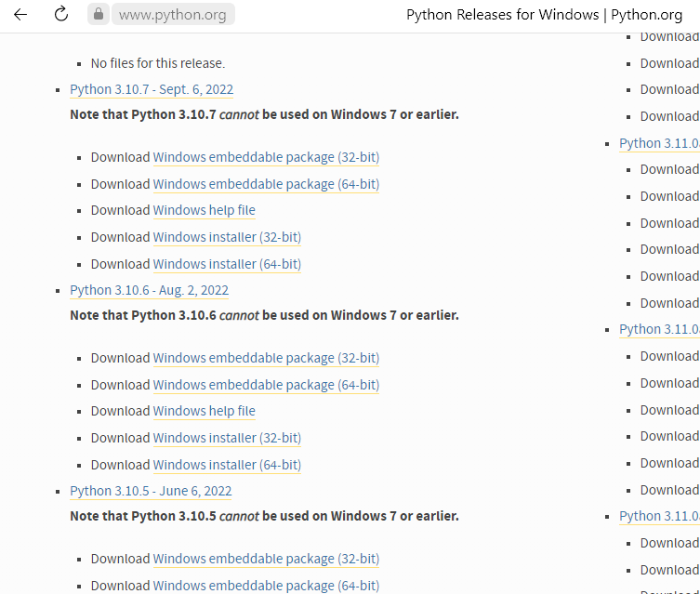Download 3.10.7 Windows embeddable package (32-bit)
Image resolution: width=700 pixels, height=594 pixels.
(x=266, y=157)
